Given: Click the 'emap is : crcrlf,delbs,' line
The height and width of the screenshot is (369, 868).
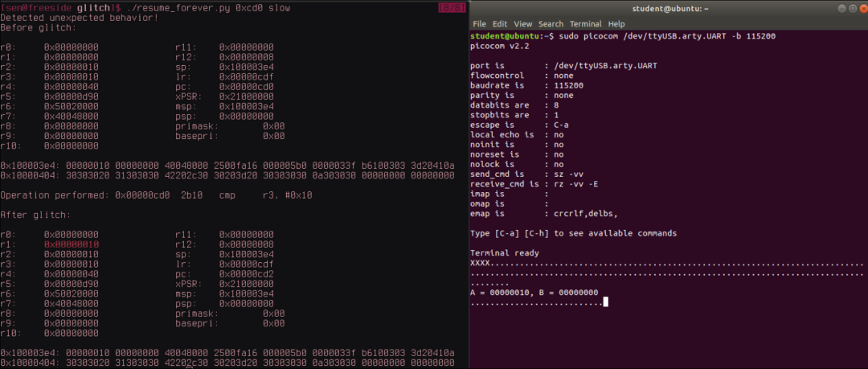Looking at the screenshot, I should [543, 214].
